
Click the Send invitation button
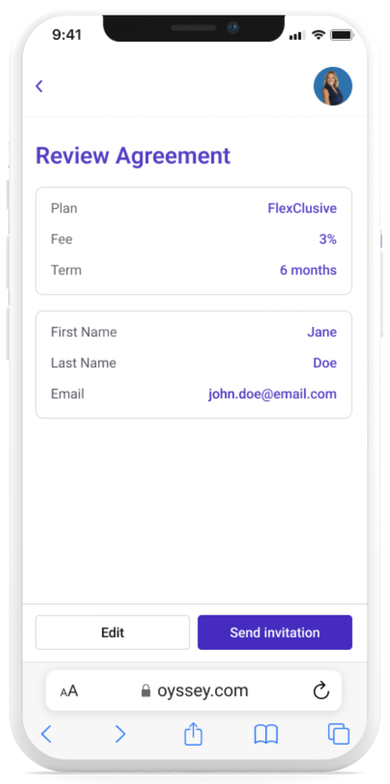coord(275,632)
